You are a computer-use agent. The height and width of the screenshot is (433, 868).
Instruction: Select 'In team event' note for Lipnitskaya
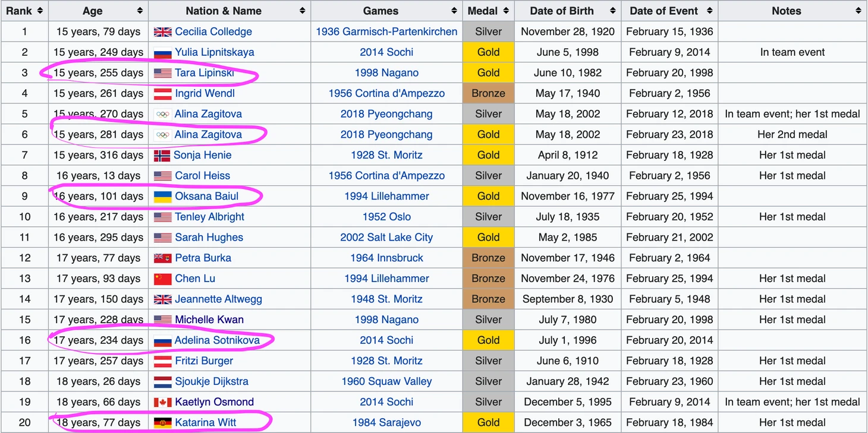pyautogui.click(x=792, y=52)
